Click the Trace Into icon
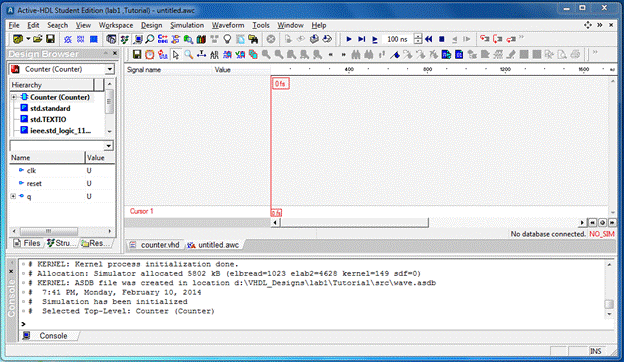 [484, 39]
